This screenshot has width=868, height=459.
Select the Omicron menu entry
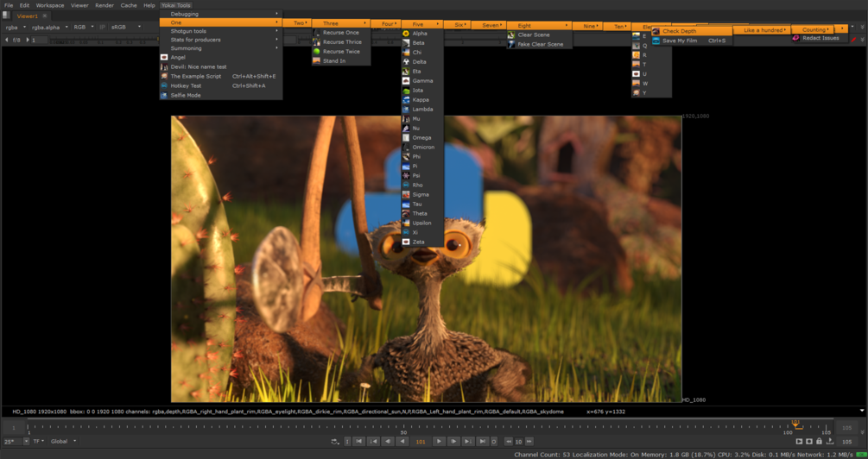click(x=422, y=147)
